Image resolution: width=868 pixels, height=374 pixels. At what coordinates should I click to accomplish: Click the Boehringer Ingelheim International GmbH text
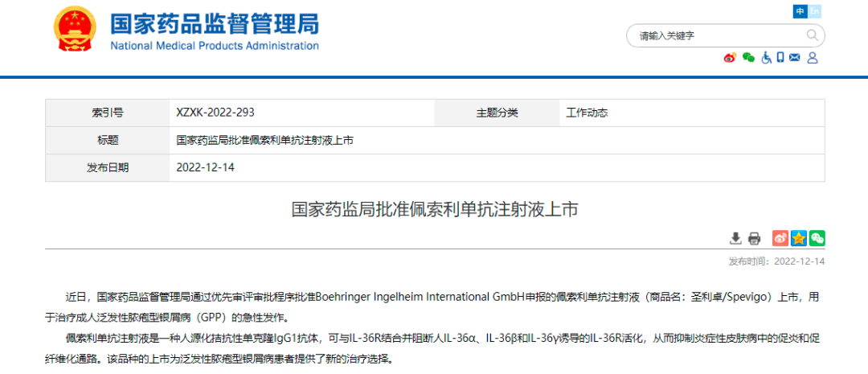tap(420, 298)
